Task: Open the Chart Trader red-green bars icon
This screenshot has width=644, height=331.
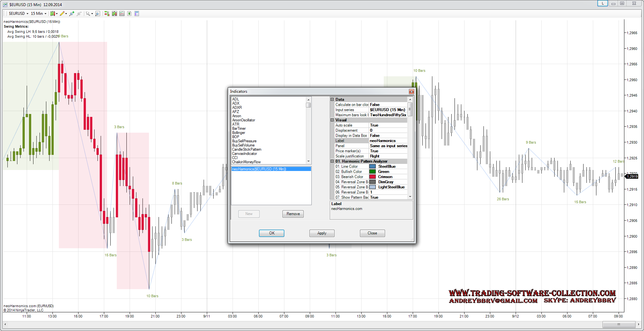Action: [106, 14]
